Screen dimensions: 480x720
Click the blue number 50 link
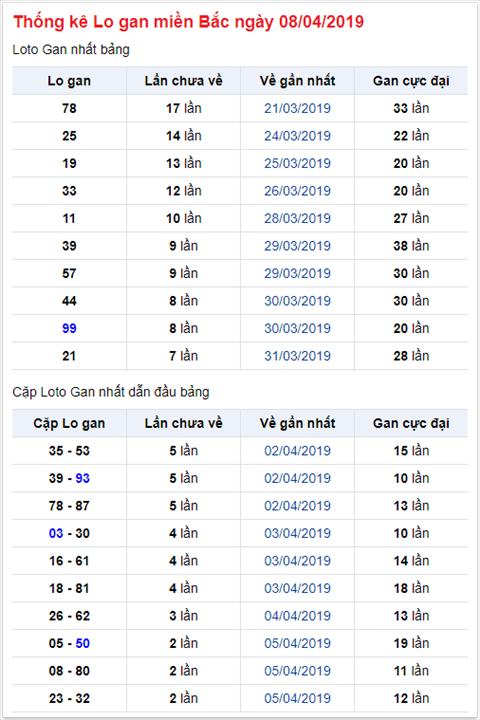coord(82,643)
